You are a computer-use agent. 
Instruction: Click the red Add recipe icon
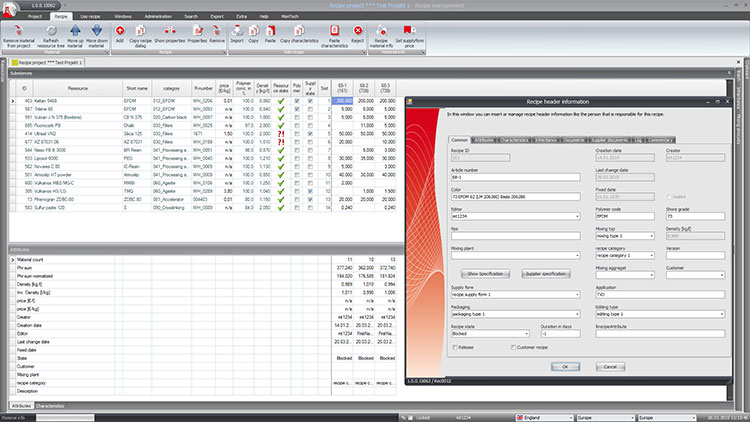[x=120, y=31]
